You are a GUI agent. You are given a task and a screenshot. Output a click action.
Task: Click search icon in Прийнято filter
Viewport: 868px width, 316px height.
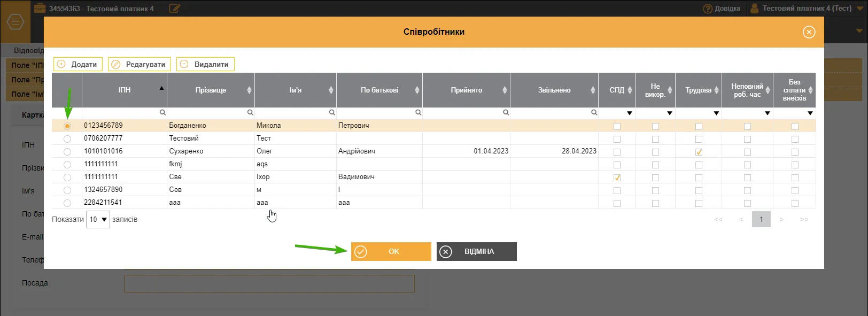pos(506,113)
